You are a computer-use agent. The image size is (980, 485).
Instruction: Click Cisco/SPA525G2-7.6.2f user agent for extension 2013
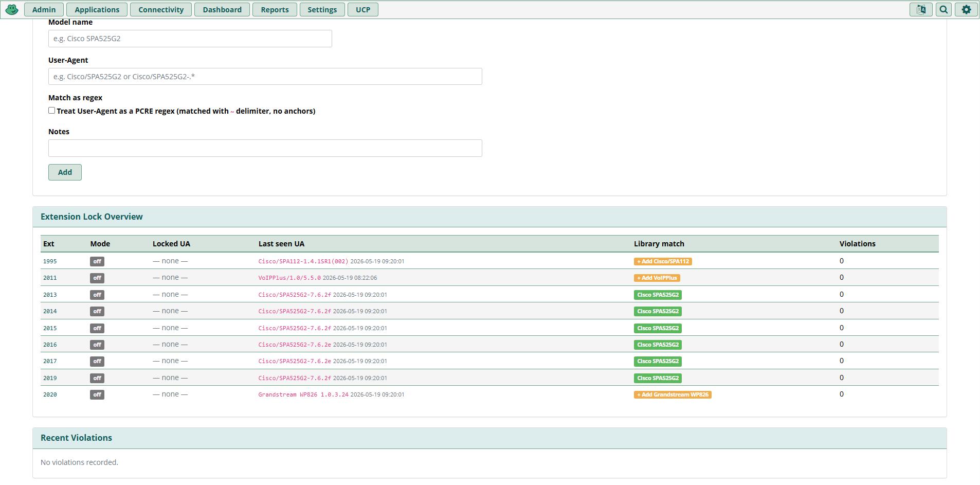click(x=295, y=295)
